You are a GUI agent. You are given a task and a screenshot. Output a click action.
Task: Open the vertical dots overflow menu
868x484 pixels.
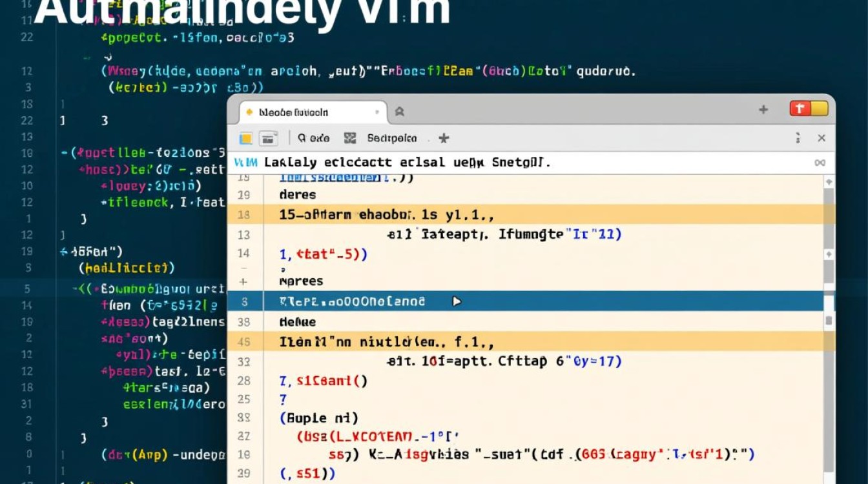tap(799, 138)
